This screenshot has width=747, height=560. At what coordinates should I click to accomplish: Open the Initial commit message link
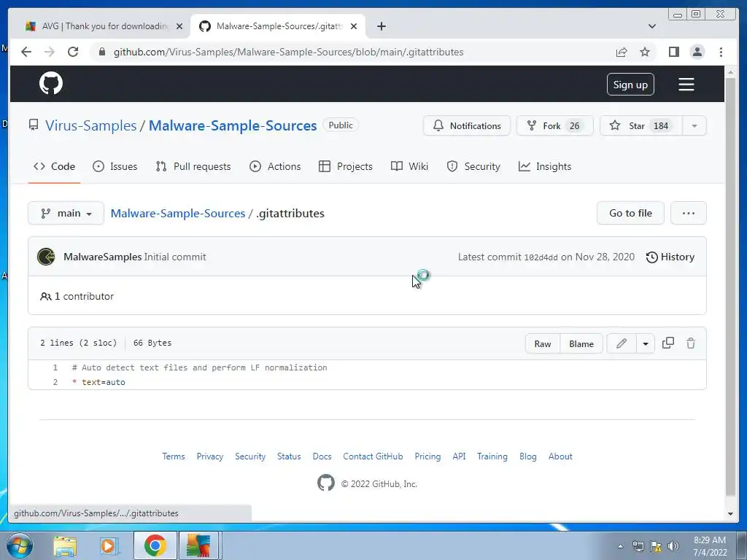coord(175,257)
